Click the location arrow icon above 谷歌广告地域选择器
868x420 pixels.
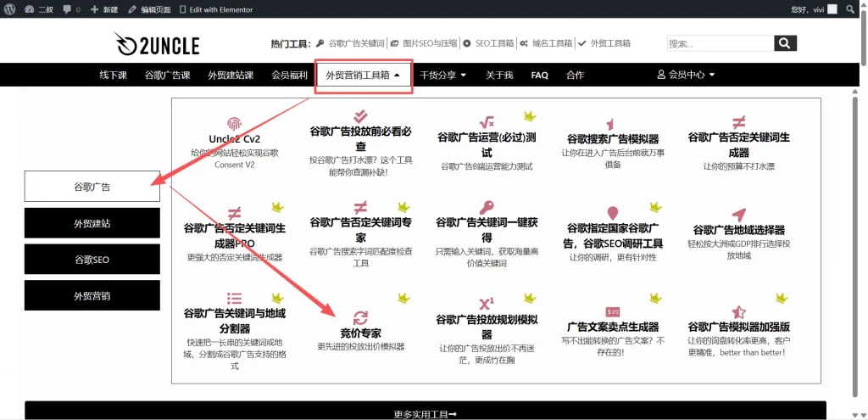(x=738, y=215)
